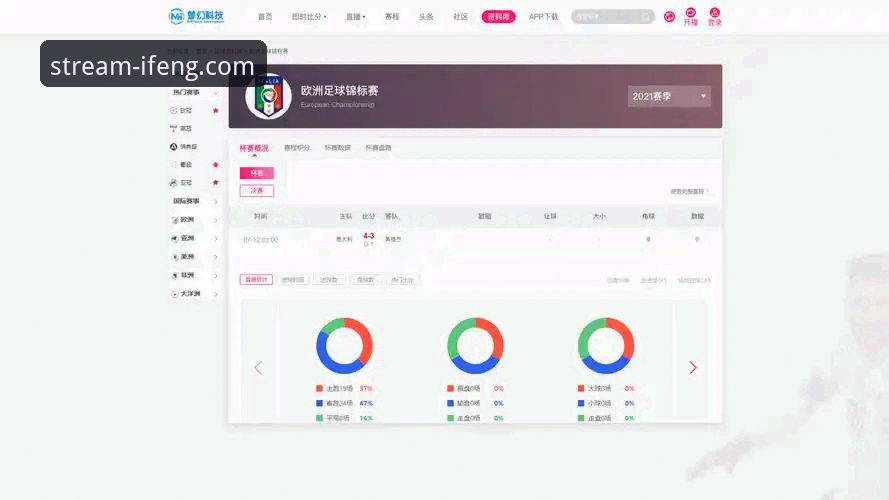This screenshot has height=500, width=889.
Task: Switch to the 杯赛数据 tab
Action: (337, 148)
